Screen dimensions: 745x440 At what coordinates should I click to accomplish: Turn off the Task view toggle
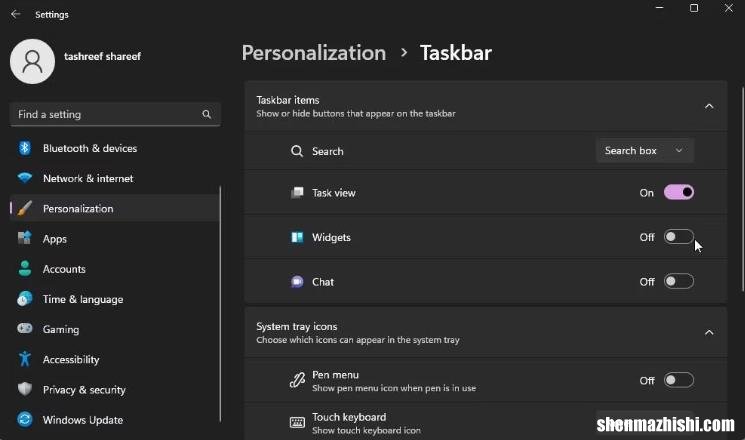click(679, 192)
